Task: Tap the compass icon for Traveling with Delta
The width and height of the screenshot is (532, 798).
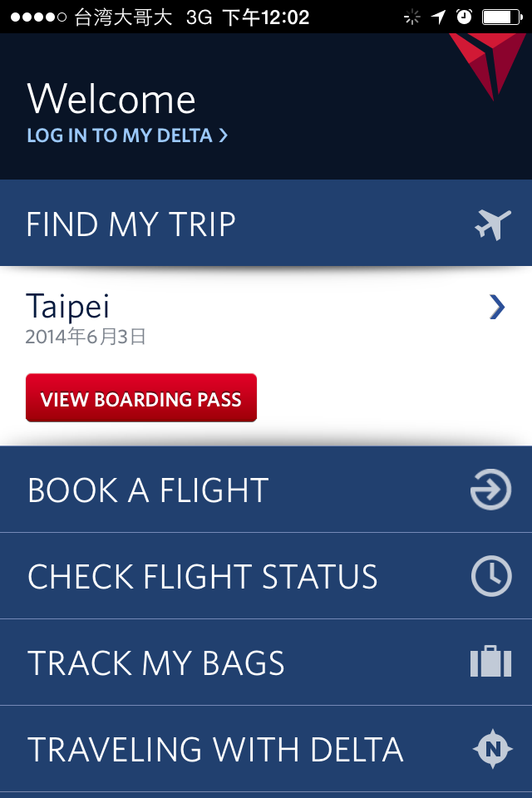Action: click(492, 749)
